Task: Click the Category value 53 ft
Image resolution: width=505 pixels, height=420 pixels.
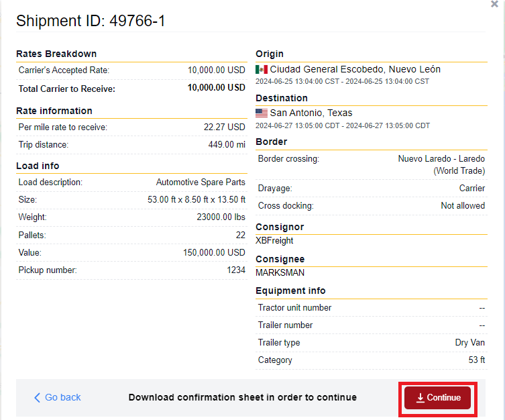Action: (x=477, y=360)
